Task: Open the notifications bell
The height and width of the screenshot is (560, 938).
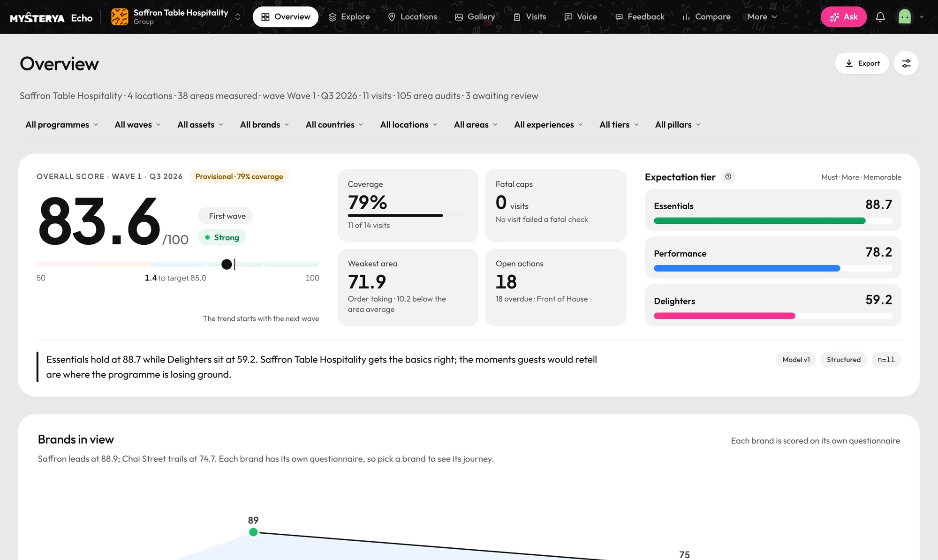Action: tap(880, 17)
